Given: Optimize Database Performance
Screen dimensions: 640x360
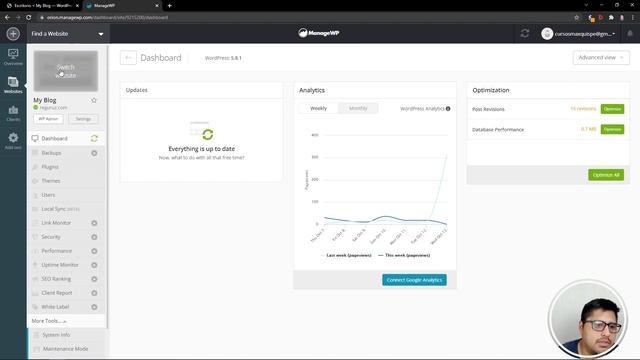Looking at the screenshot, I should pos(612,129).
